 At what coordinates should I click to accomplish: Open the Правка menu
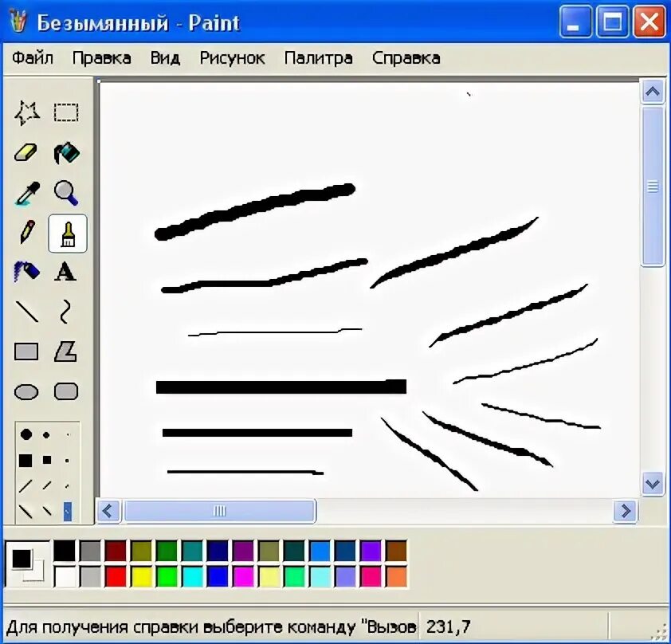tap(101, 57)
